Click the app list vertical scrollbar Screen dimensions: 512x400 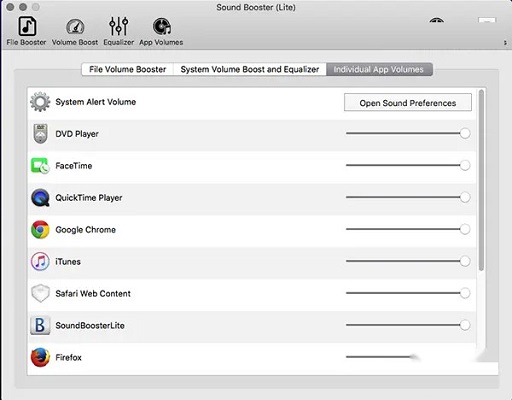[x=481, y=180]
